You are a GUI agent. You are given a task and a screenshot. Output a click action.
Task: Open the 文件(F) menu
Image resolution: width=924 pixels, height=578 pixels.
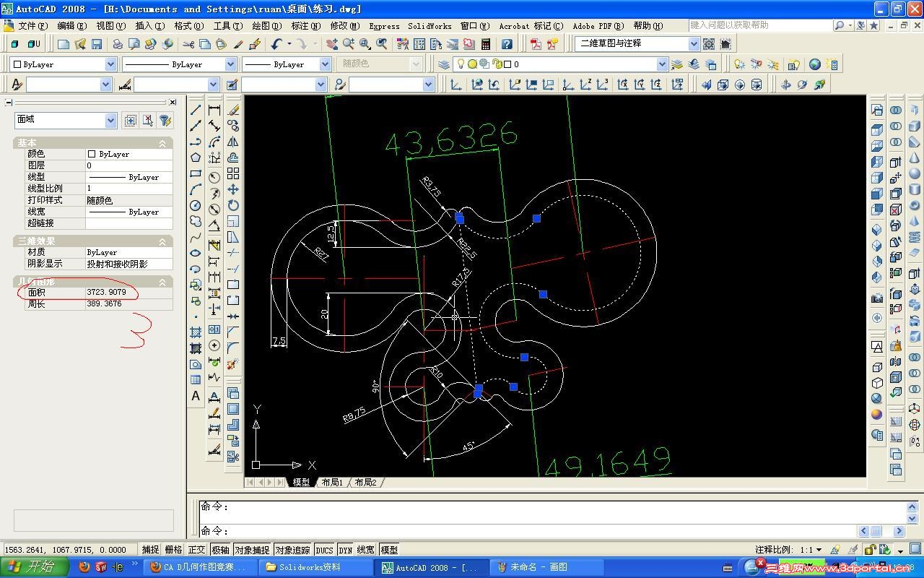(x=32, y=26)
